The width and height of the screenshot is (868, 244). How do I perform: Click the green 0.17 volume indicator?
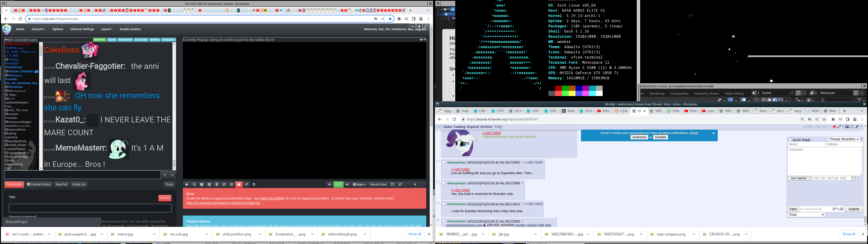click(x=338, y=184)
